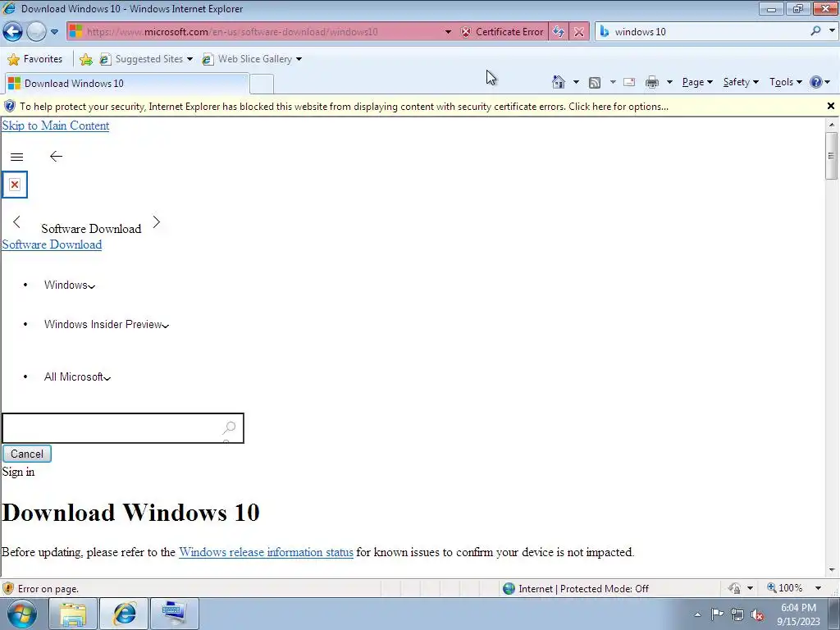Open the Page menu

tap(697, 82)
